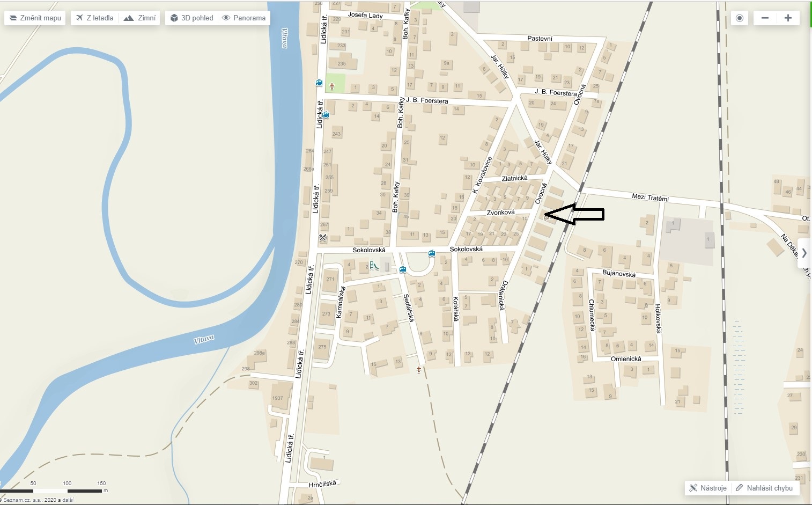This screenshot has height=505, width=812.
Task: Click Nahlásit chybu to report an error
Action: tap(765, 488)
